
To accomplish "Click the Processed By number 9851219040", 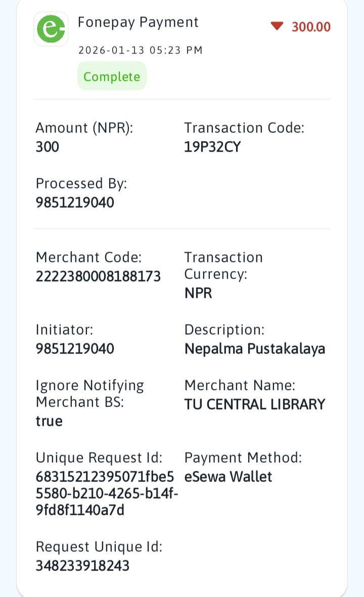I will click(75, 202).
